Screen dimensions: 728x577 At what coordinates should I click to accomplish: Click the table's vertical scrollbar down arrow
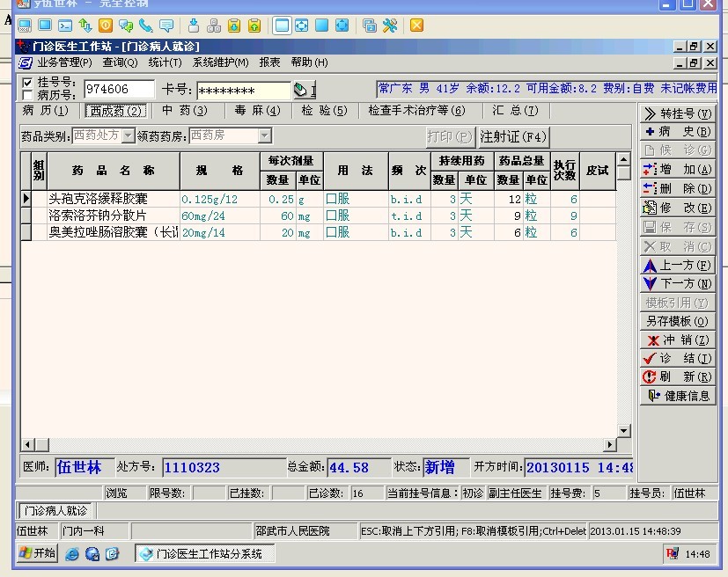pos(623,431)
